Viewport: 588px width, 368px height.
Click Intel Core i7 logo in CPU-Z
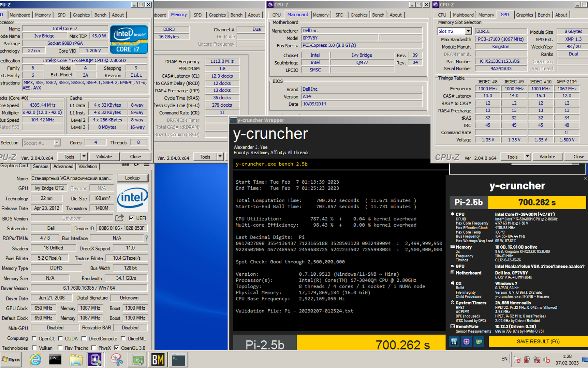point(129,40)
